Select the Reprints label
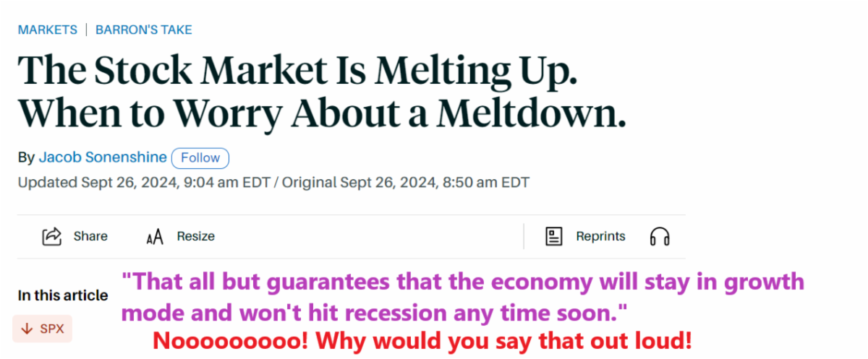868x359 pixels. [x=600, y=236]
